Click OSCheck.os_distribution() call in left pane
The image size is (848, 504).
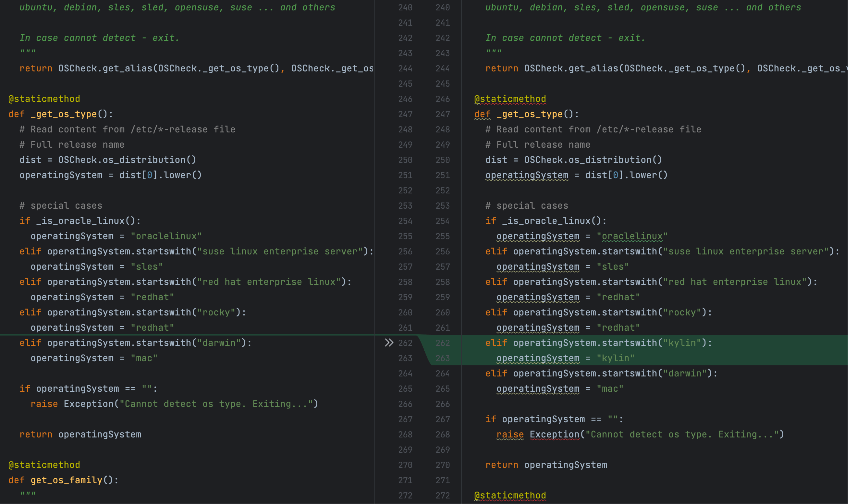[x=127, y=160]
